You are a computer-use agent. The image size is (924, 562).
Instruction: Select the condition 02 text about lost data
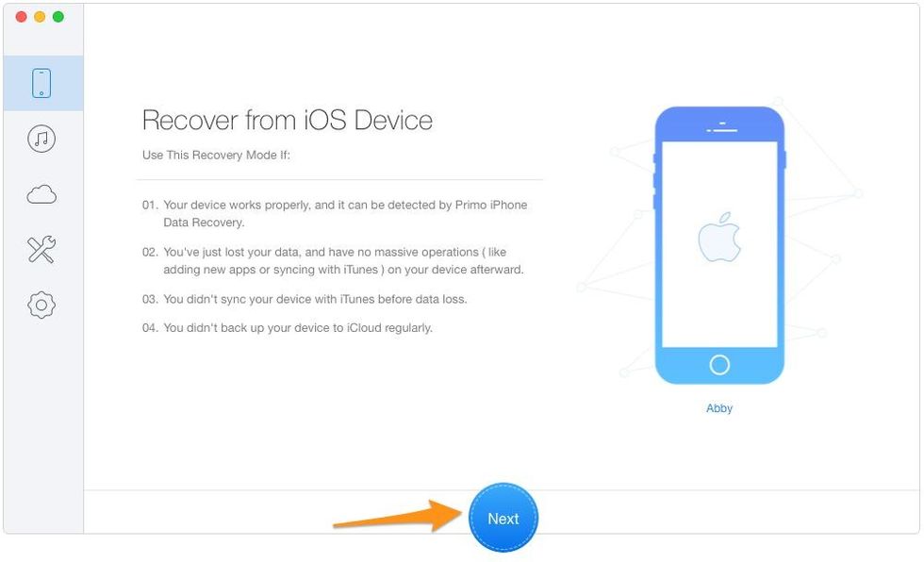coord(333,260)
